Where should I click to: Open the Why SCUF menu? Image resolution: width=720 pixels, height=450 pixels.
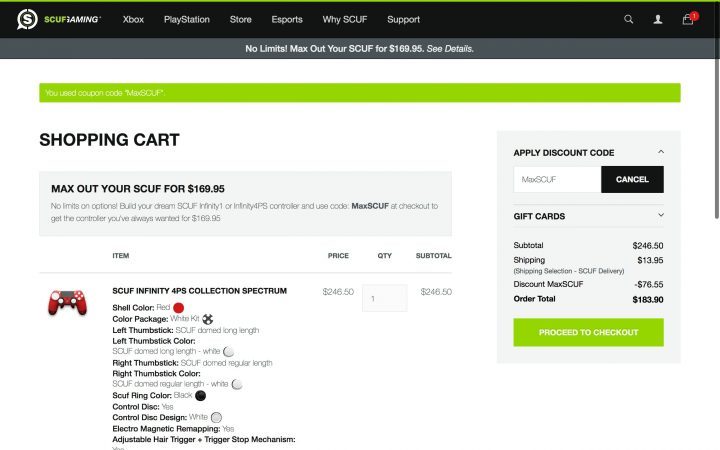coord(345,19)
